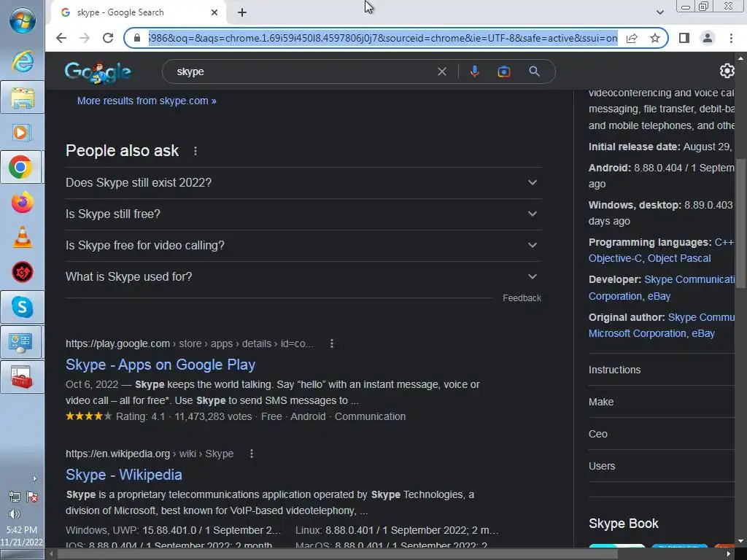The height and width of the screenshot is (560, 747).
Task: Click the Google doodle logo
Action: [98, 72]
